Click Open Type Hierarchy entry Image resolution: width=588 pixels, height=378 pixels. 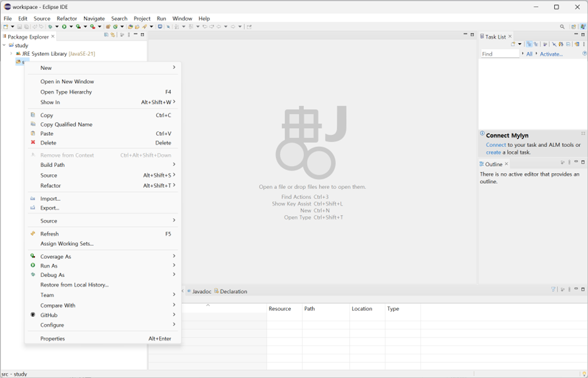coord(103,92)
